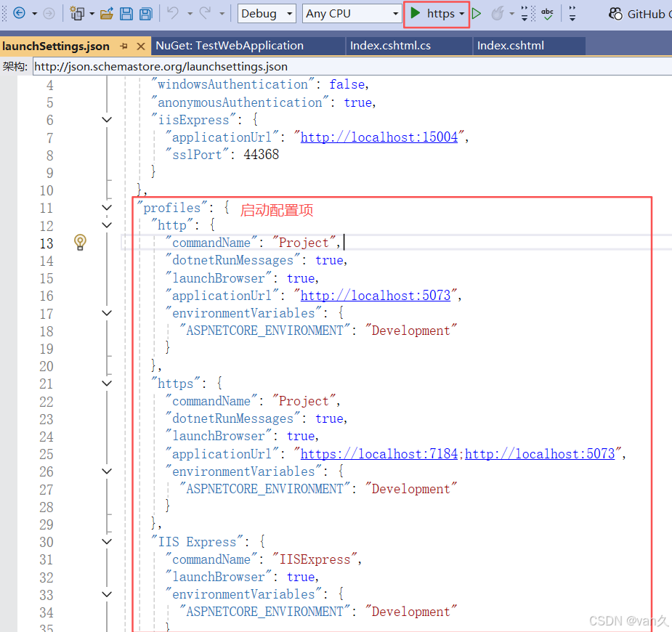Open the hot reload dropdown arrow

[x=511, y=14]
